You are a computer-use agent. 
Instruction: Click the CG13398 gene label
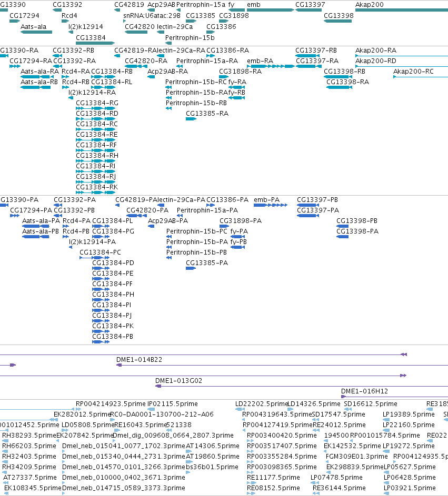click(339, 16)
